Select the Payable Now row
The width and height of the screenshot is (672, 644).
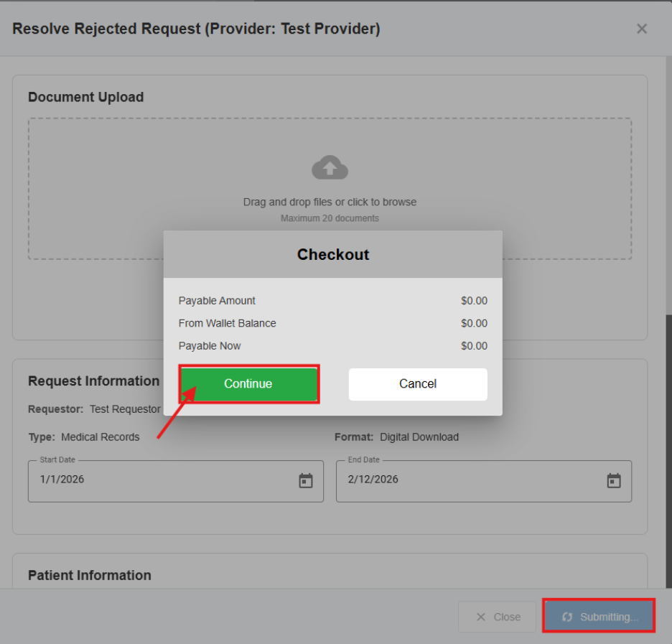click(332, 346)
